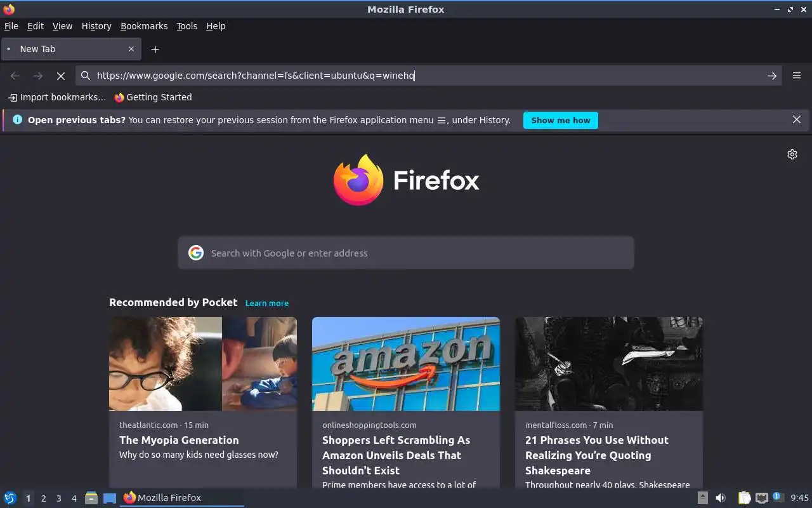Screen dimensions: 812x508
Task: Click the Learn more Pocket link
Action: [267, 303]
